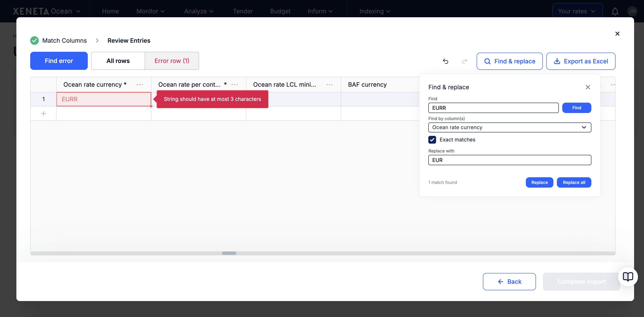Open Ocean rate currency column options dots
Viewport: 644px width, 317px height.
tap(140, 85)
